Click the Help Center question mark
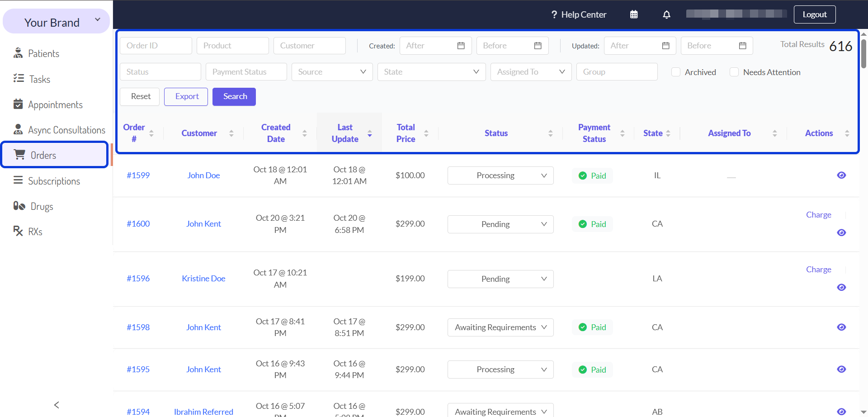This screenshot has height=417, width=868. point(554,14)
